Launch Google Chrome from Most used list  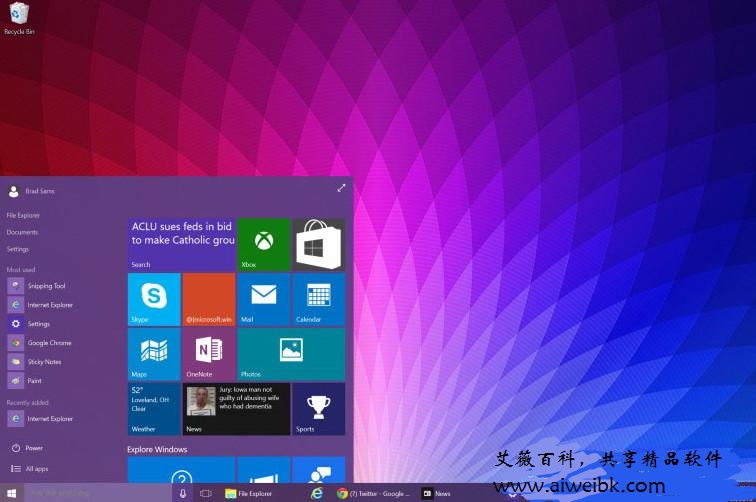click(x=40, y=343)
